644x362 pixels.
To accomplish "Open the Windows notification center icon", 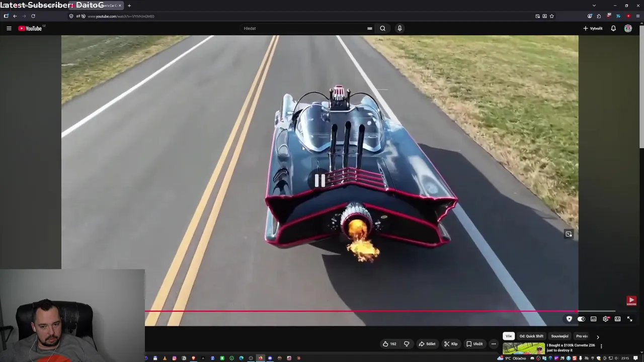I will 635,358.
